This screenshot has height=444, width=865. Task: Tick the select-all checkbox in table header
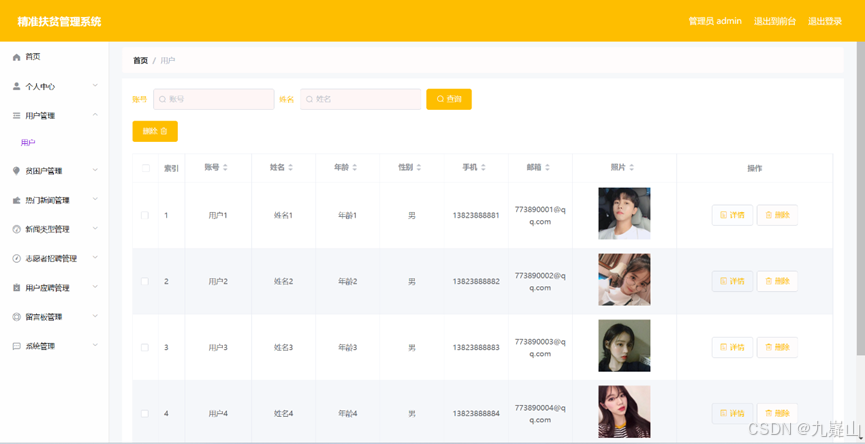click(x=146, y=168)
